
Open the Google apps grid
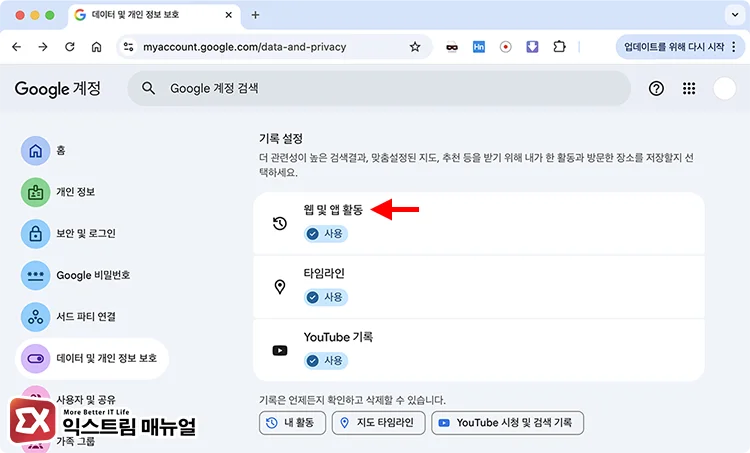(689, 88)
